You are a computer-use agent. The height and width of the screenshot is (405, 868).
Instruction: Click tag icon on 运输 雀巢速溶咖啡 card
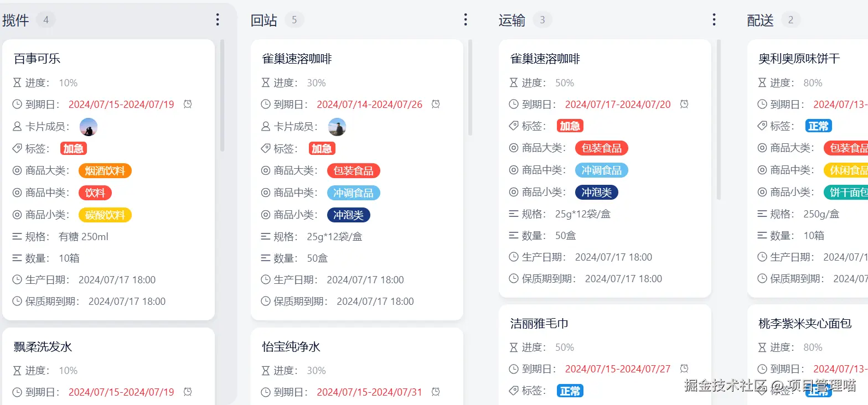click(514, 126)
